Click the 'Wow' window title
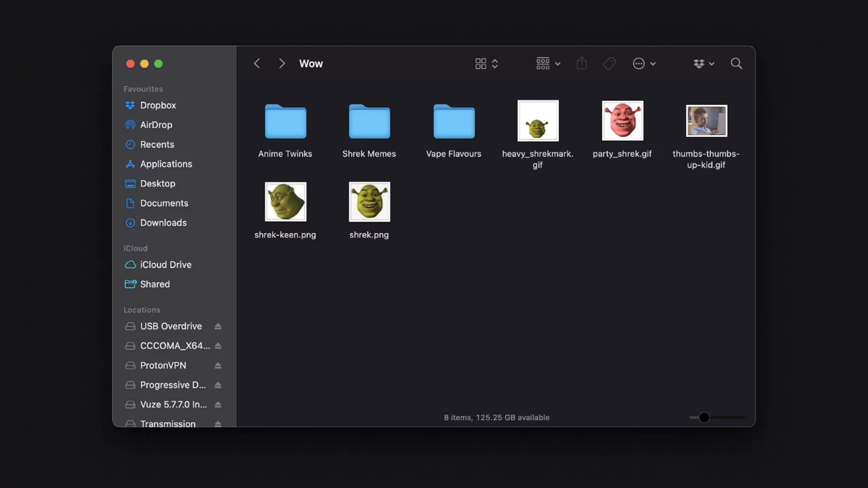Image resolution: width=868 pixels, height=488 pixels. (x=311, y=64)
